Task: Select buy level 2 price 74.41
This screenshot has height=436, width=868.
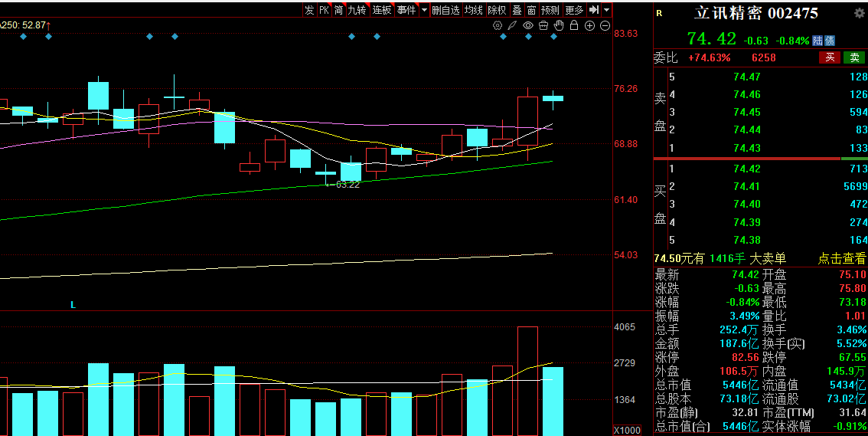Action: (x=747, y=187)
